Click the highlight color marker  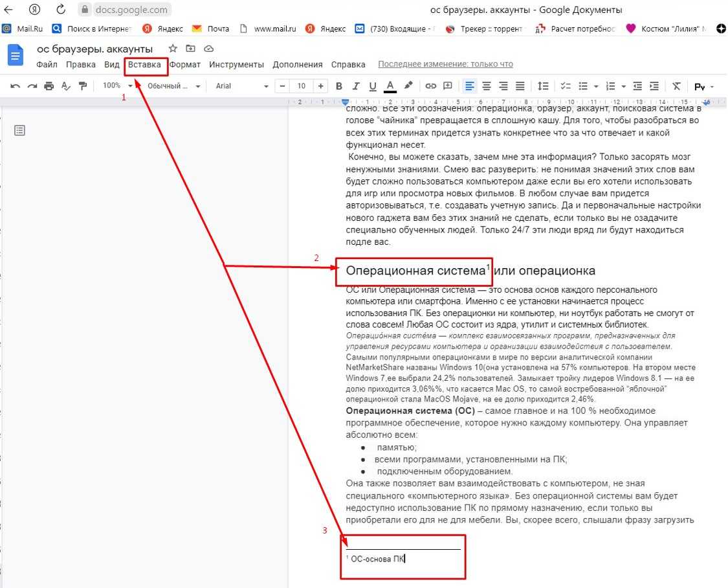(x=408, y=86)
